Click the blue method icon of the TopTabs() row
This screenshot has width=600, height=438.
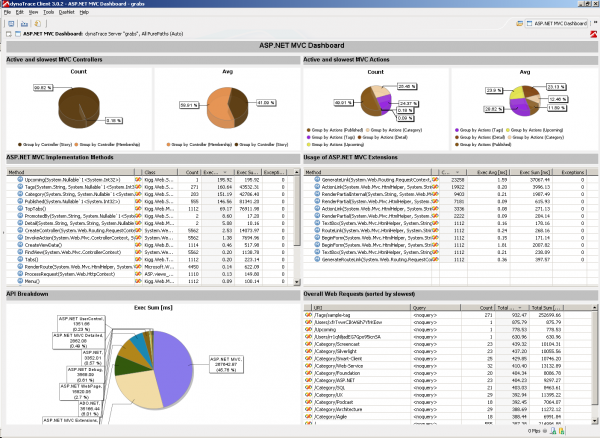tap(20, 208)
